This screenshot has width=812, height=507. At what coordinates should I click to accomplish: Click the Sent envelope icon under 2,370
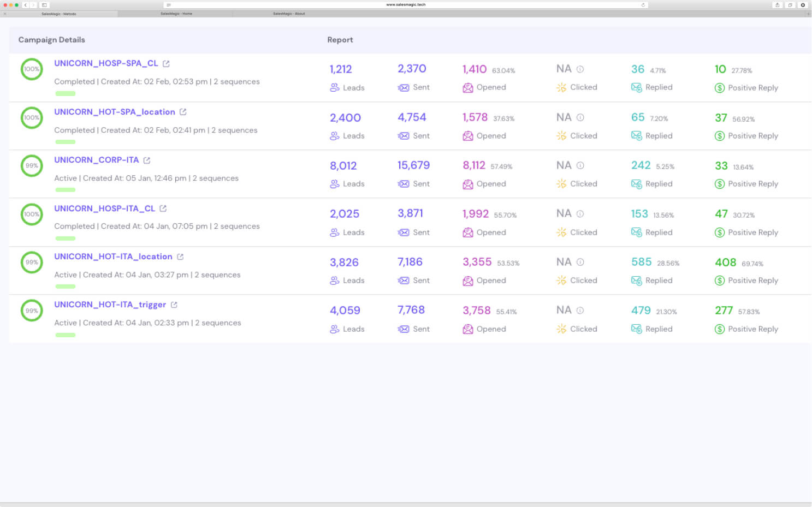pos(404,87)
